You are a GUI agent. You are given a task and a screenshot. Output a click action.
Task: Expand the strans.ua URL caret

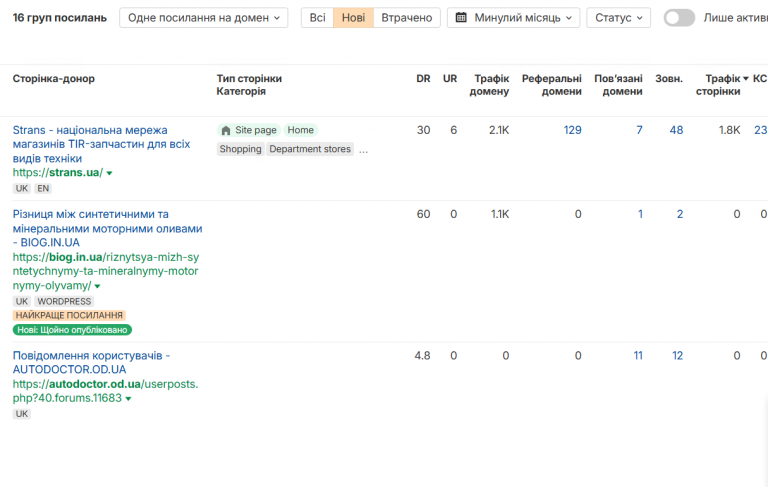[110, 173]
